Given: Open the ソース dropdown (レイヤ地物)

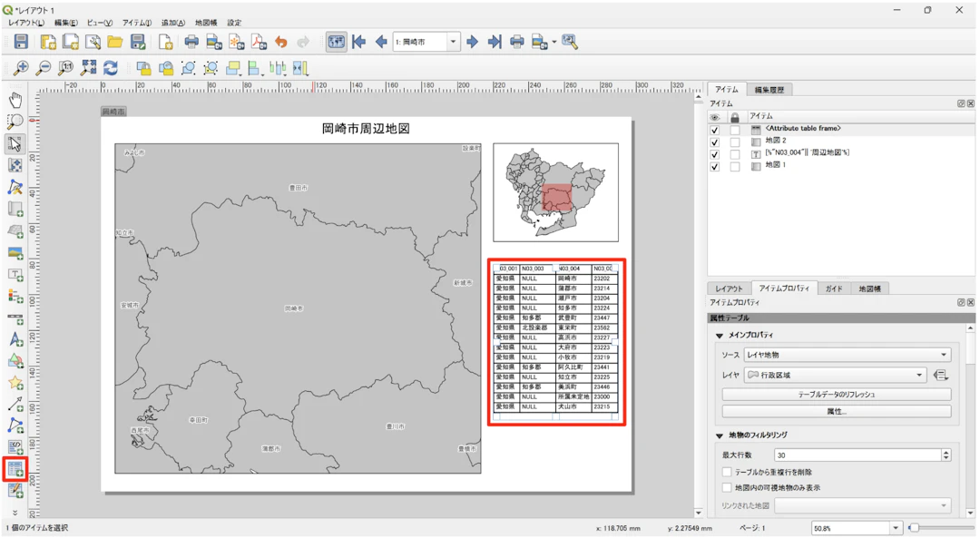Looking at the screenshot, I should pyautogui.click(x=847, y=355).
